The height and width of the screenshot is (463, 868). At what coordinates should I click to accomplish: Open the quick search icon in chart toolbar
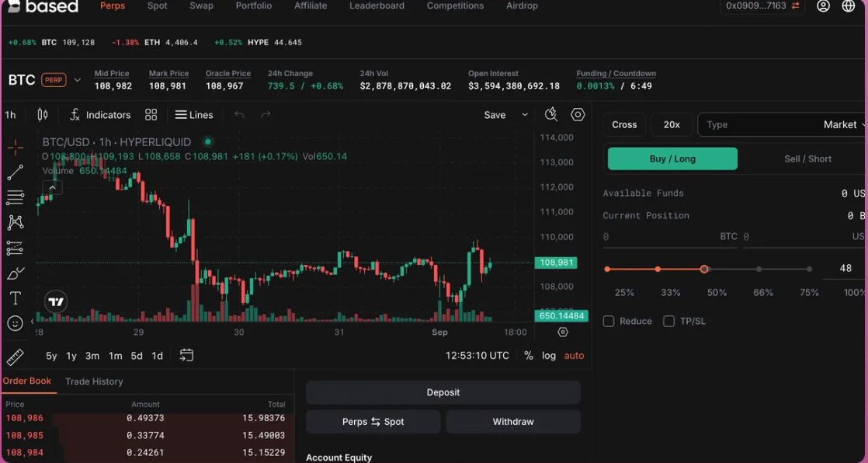(550, 115)
